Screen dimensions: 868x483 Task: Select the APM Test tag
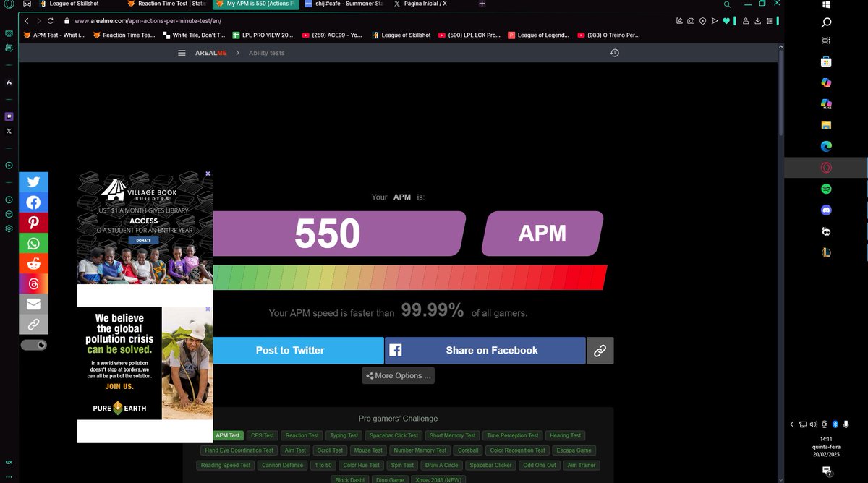tap(227, 435)
